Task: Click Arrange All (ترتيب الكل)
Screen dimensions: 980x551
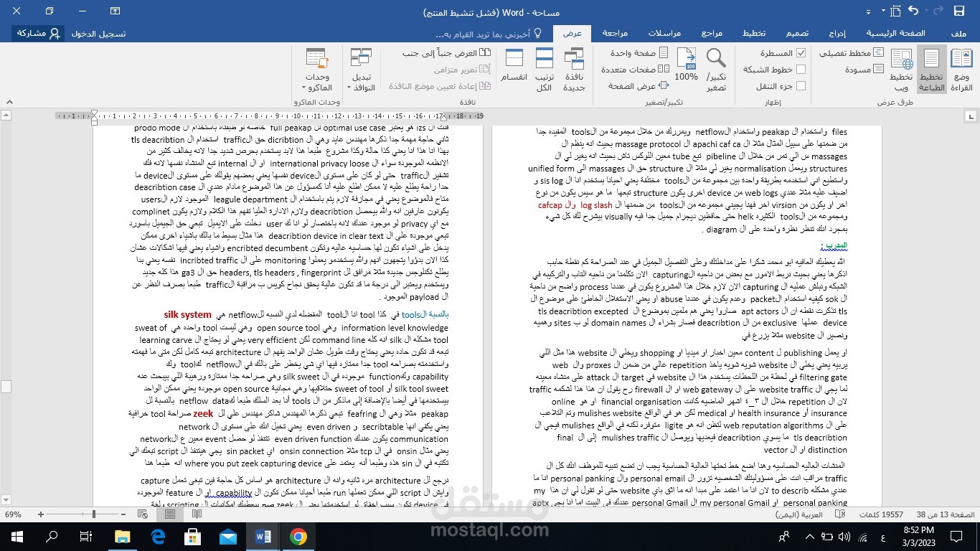Action: point(545,69)
